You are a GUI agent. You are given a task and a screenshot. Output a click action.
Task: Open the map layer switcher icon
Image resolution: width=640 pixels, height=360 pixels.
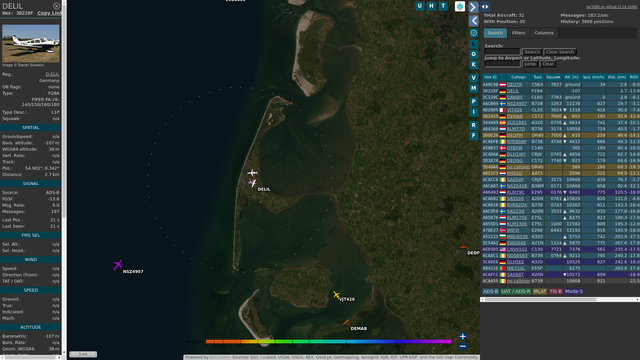(460, 6)
